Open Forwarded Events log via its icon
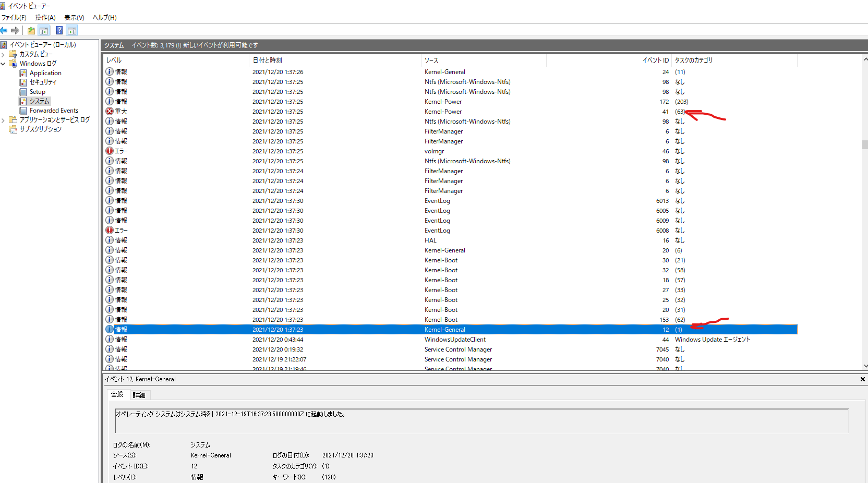This screenshot has height=483, width=868. click(x=23, y=111)
